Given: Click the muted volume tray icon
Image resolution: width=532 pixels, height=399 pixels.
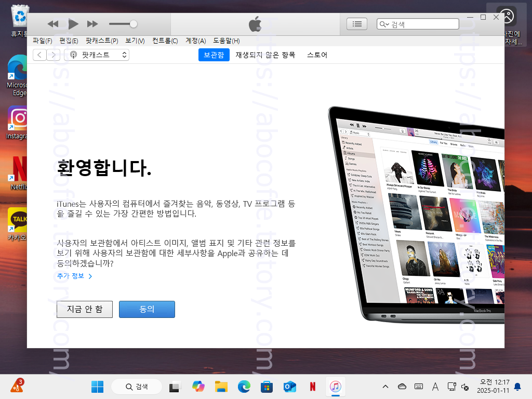Looking at the screenshot, I should coord(465,387).
